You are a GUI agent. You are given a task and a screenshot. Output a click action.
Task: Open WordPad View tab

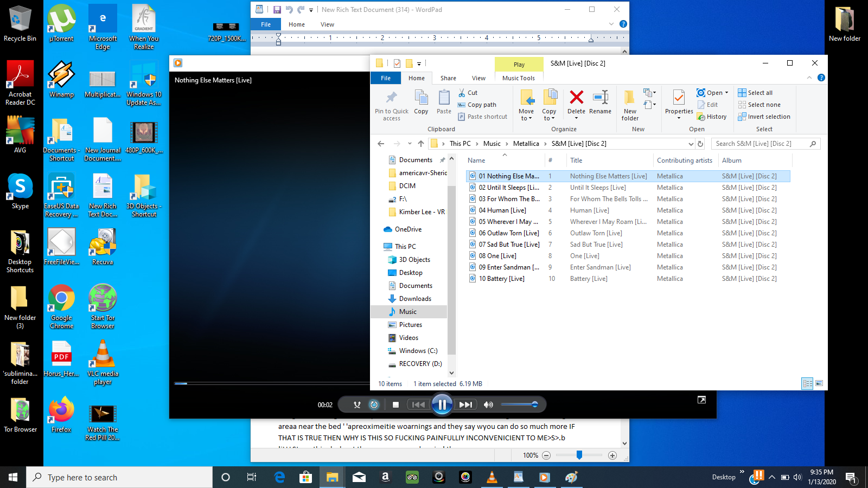(x=327, y=24)
